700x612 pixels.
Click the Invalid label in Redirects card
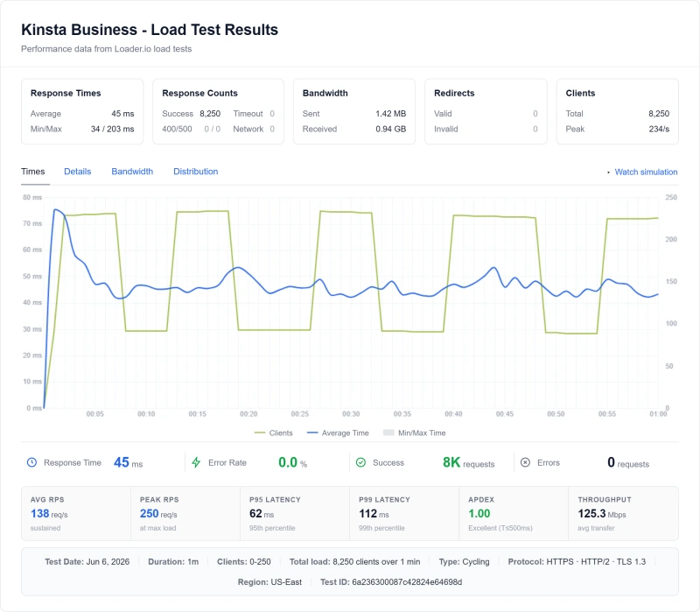coord(446,129)
